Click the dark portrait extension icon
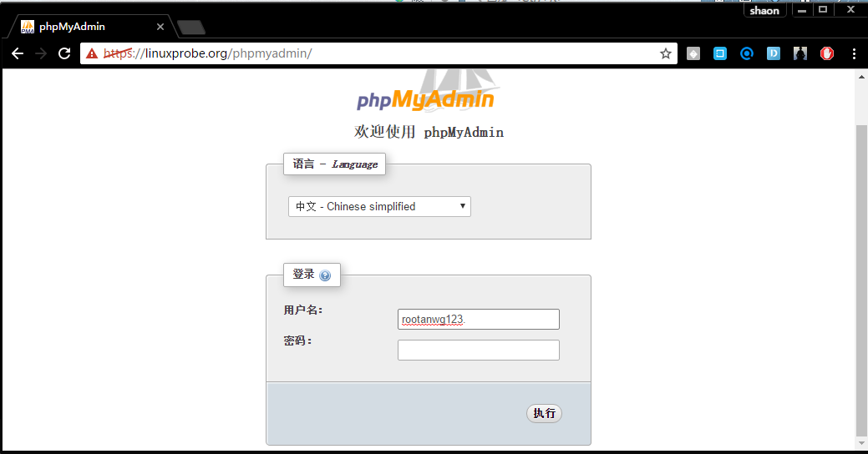 coord(799,53)
